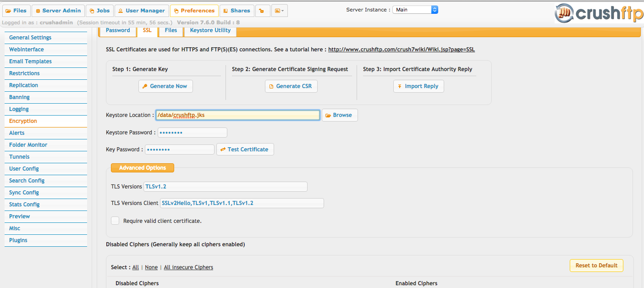Collapse the Advanced Options section
This screenshot has width=644, height=288.
pyautogui.click(x=143, y=168)
